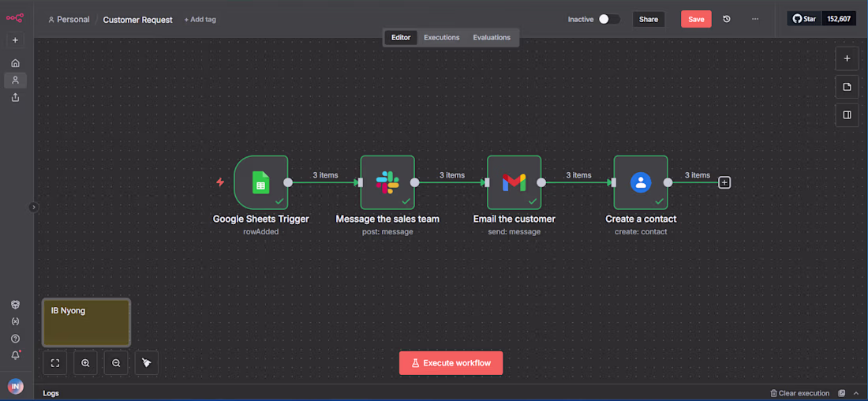Viewport: 868px width, 401px height.
Task: Click the plus connector after Create a contact
Action: pos(724,182)
